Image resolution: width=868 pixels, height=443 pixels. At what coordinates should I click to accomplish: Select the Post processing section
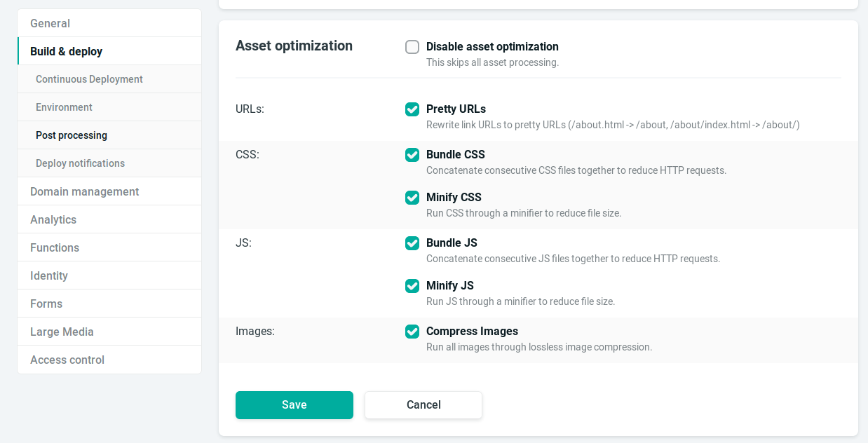point(72,135)
